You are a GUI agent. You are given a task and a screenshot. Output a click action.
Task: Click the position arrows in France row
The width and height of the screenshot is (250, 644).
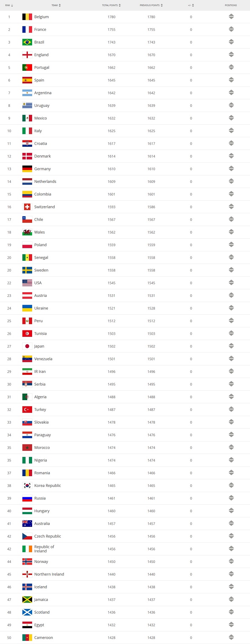click(x=231, y=29)
